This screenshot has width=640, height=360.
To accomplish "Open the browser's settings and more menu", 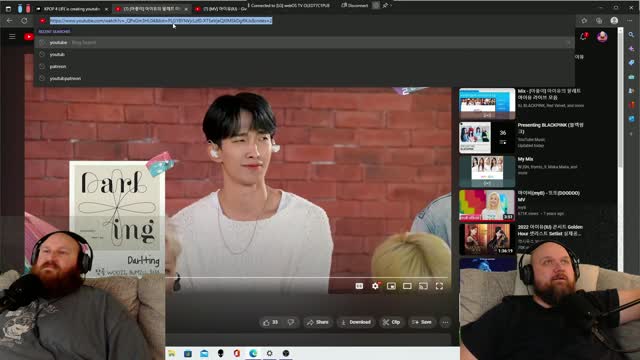I will [630, 20].
